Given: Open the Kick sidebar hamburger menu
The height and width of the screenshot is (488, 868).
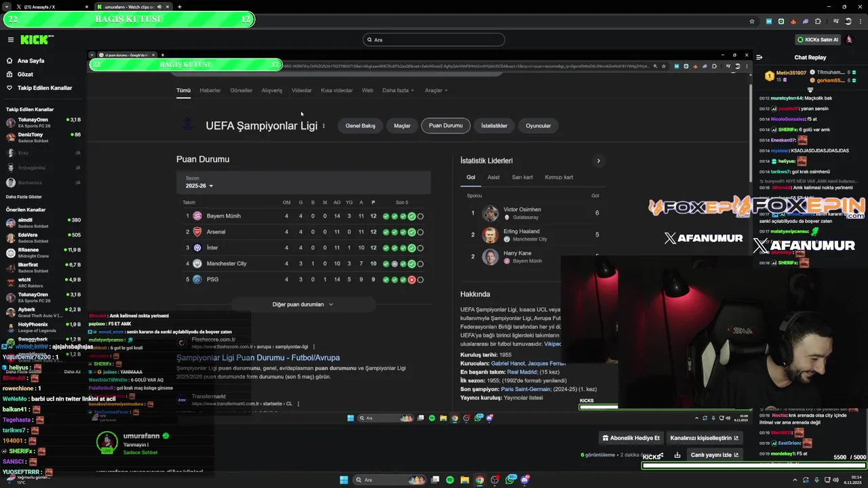Looking at the screenshot, I should (10, 40).
